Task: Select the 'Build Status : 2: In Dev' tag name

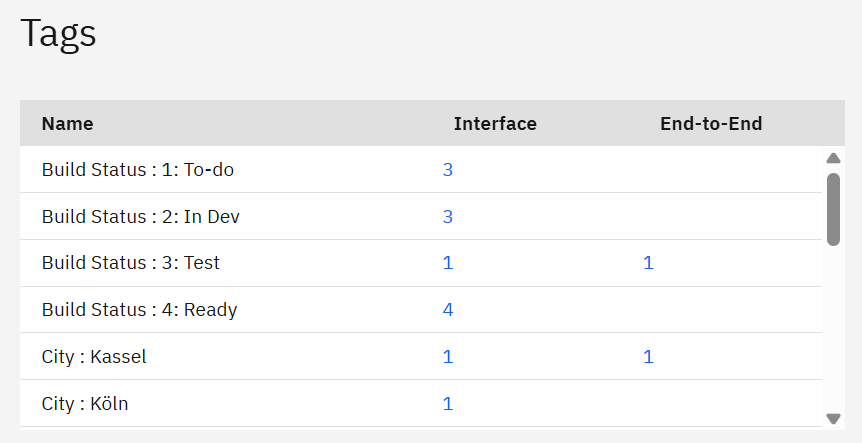Action: [x=141, y=217]
